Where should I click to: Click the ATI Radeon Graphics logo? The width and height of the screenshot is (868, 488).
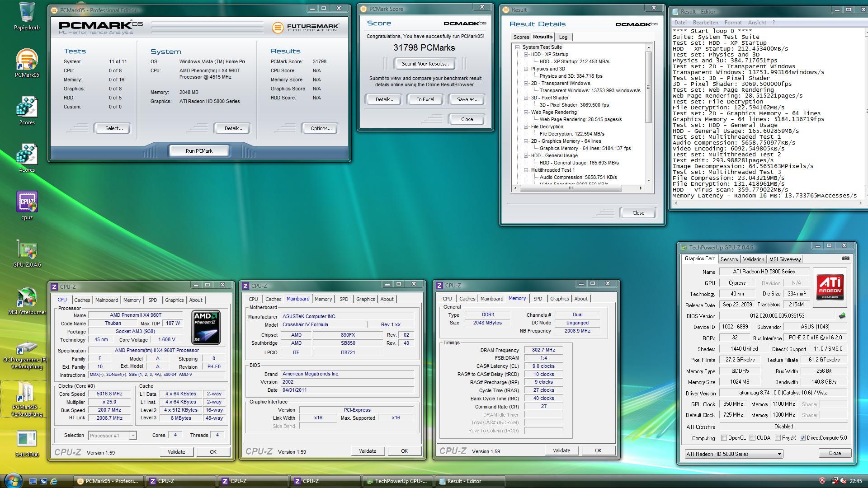[x=830, y=287]
